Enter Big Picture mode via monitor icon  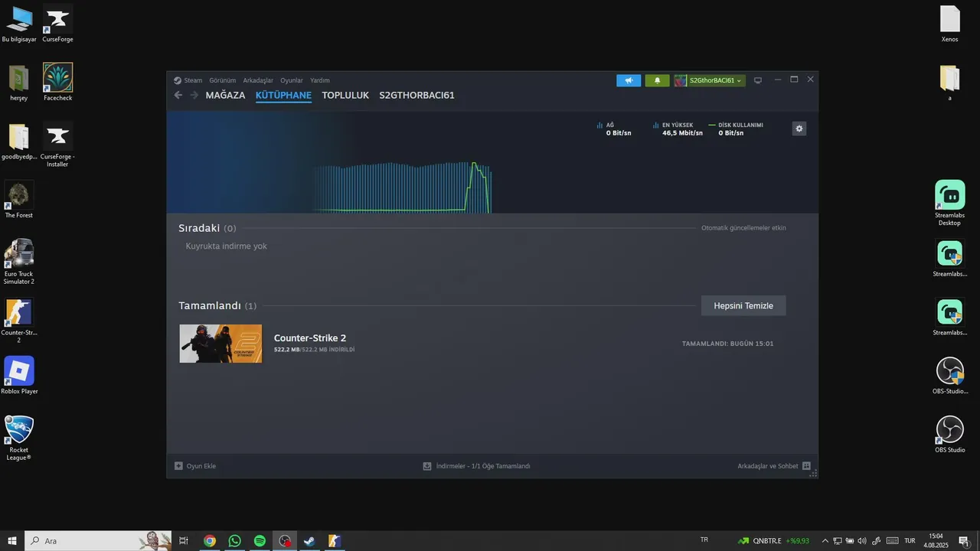coord(758,80)
